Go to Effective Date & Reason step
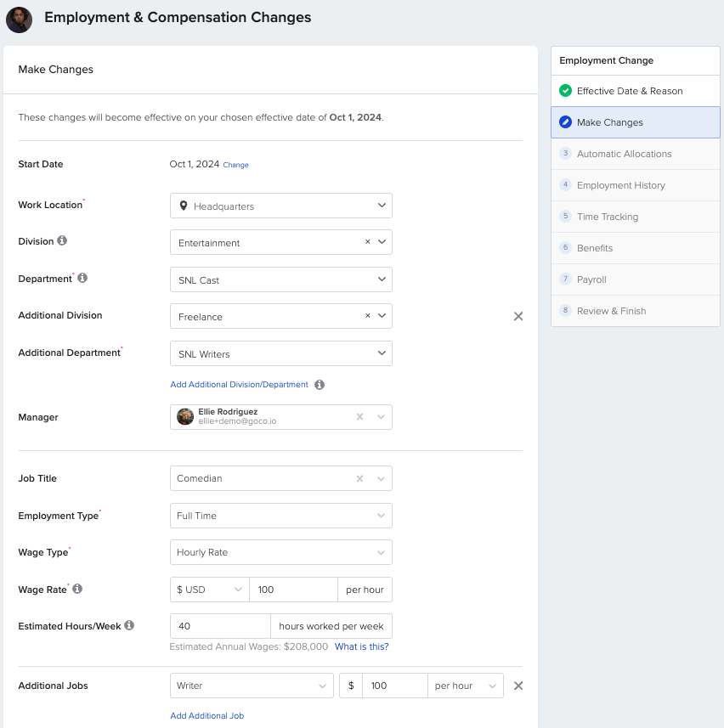The image size is (724, 728). pyautogui.click(x=636, y=91)
